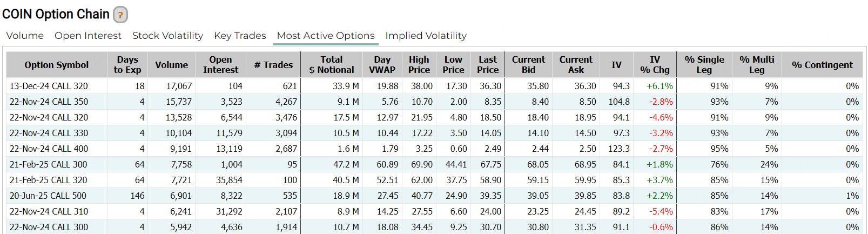Open the Implied Volatility tab

click(x=426, y=36)
